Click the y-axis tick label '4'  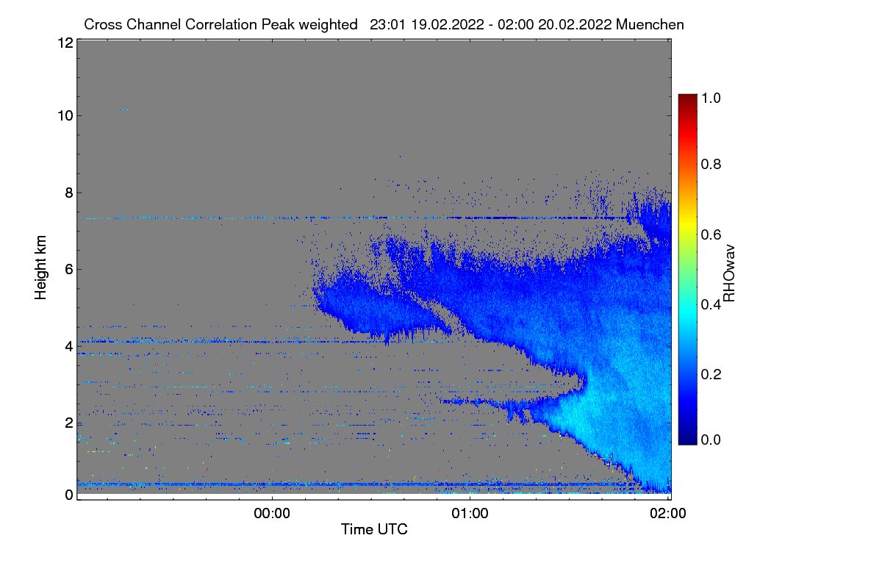pyautogui.click(x=69, y=345)
